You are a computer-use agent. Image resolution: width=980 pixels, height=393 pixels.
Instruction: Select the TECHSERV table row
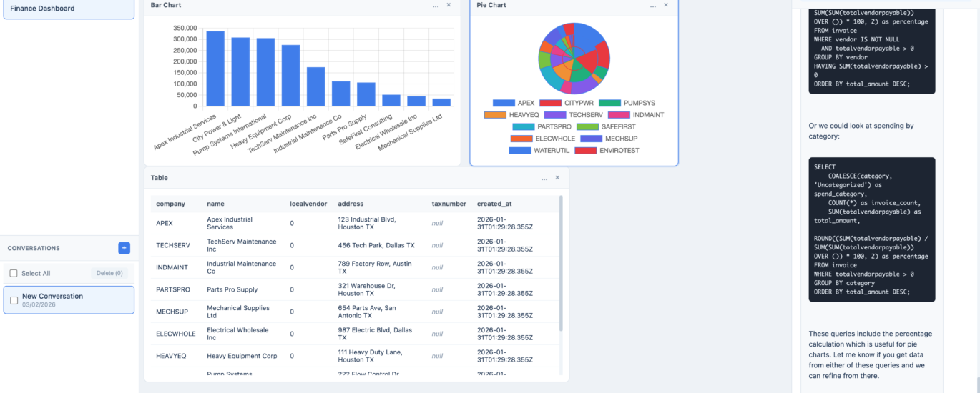click(x=286, y=245)
